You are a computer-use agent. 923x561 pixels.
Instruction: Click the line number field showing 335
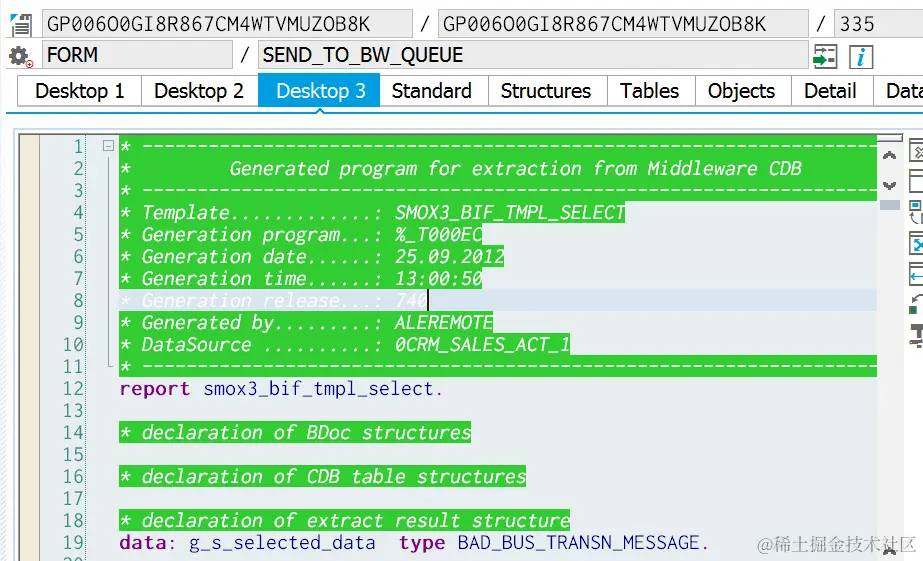pos(879,24)
